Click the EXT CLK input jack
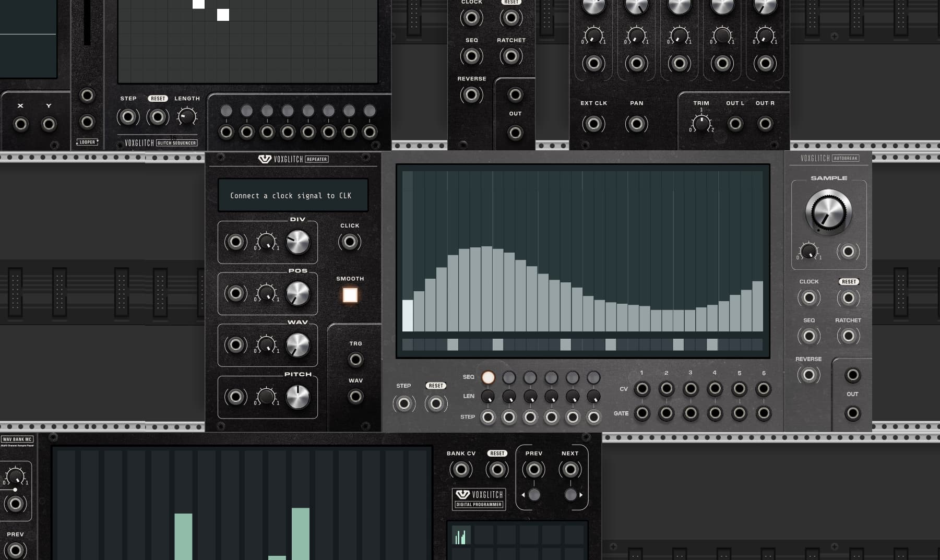 click(593, 124)
